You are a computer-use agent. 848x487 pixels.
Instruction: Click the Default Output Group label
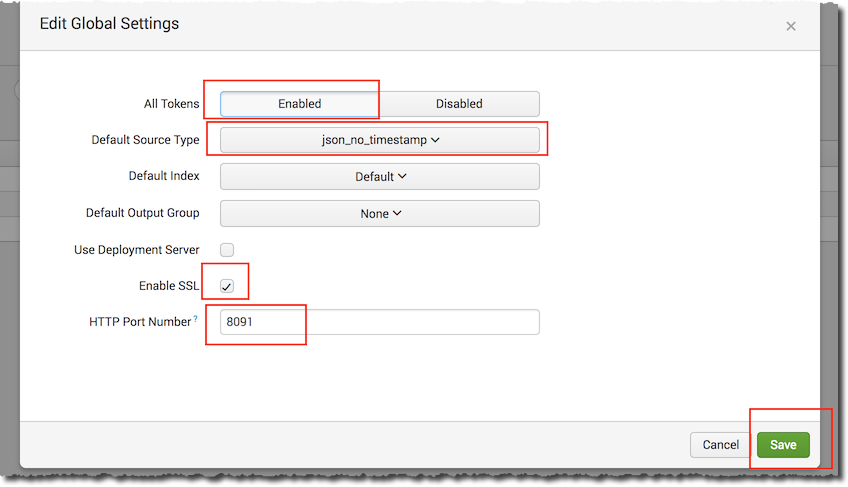point(143,213)
